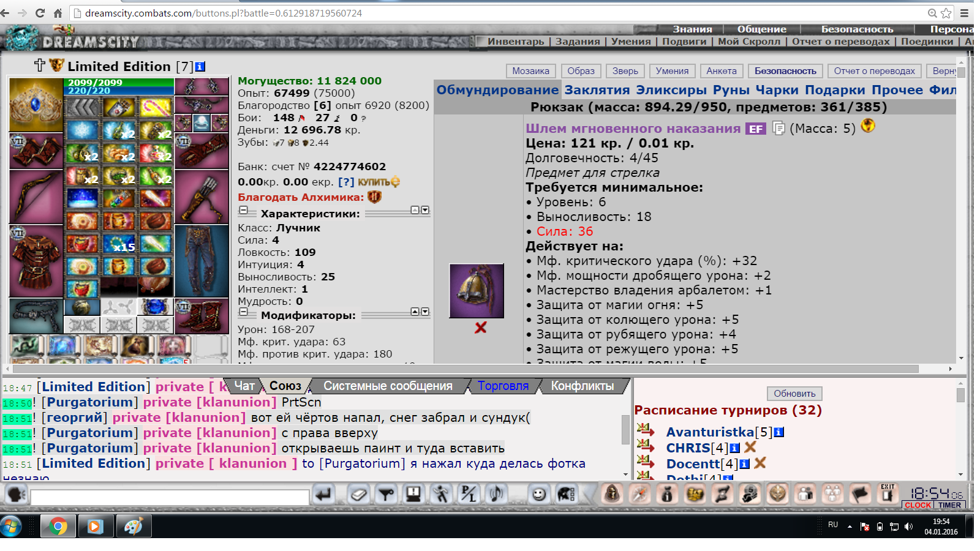Collapse the Модификаторы section with minus

pyautogui.click(x=243, y=312)
